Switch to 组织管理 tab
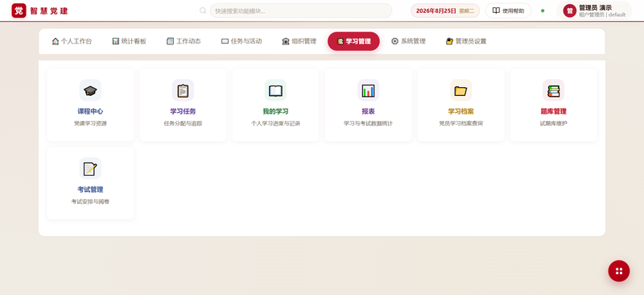 click(299, 41)
